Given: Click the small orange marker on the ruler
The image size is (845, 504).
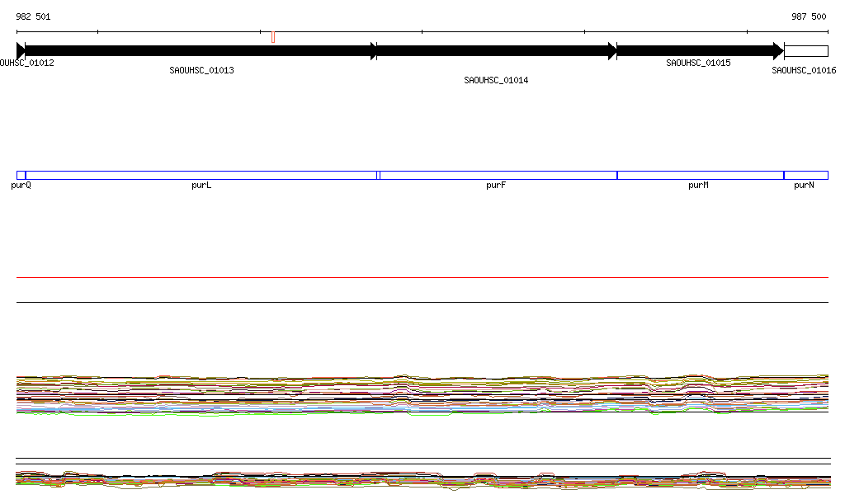Looking at the screenshot, I should click(273, 36).
